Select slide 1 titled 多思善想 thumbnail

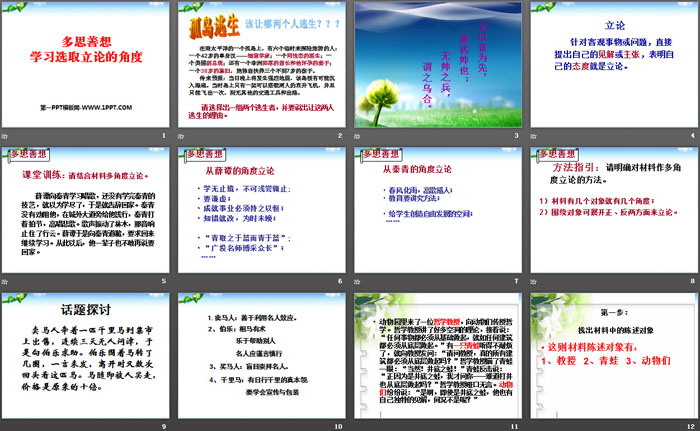pos(85,64)
